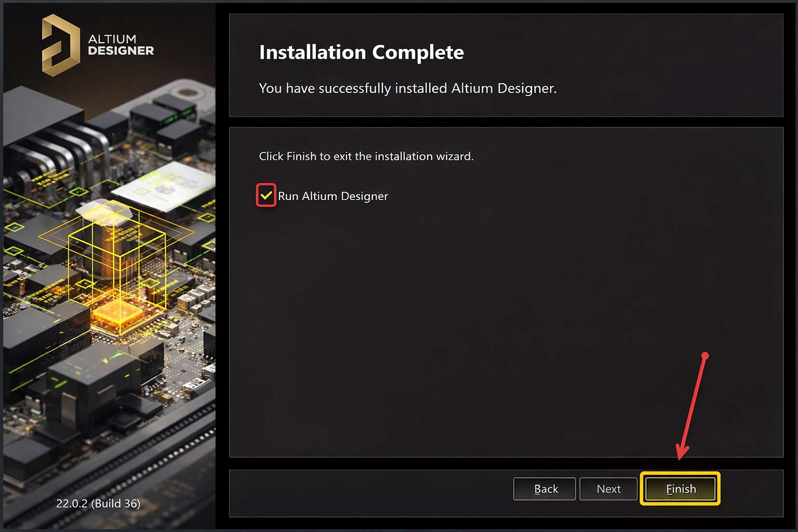Image resolution: width=798 pixels, height=532 pixels.
Task: Click the Altium Designer logo icon
Action: [x=61, y=45]
